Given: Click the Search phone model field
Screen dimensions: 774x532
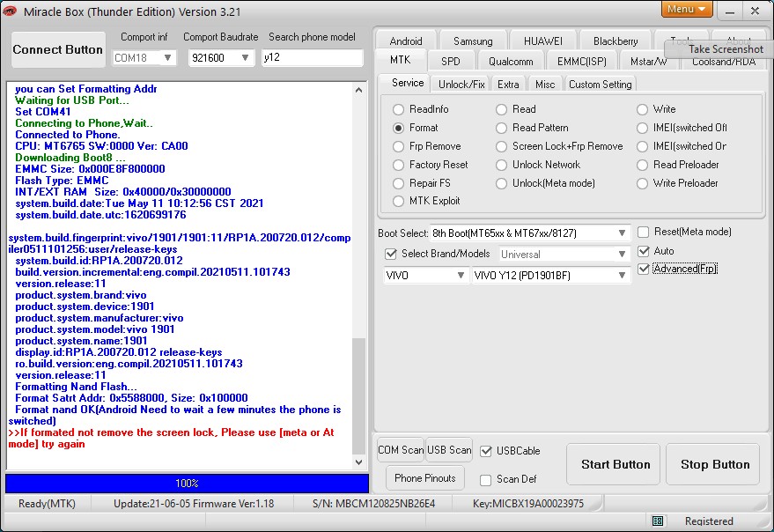Looking at the screenshot, I should coord(312,57).
